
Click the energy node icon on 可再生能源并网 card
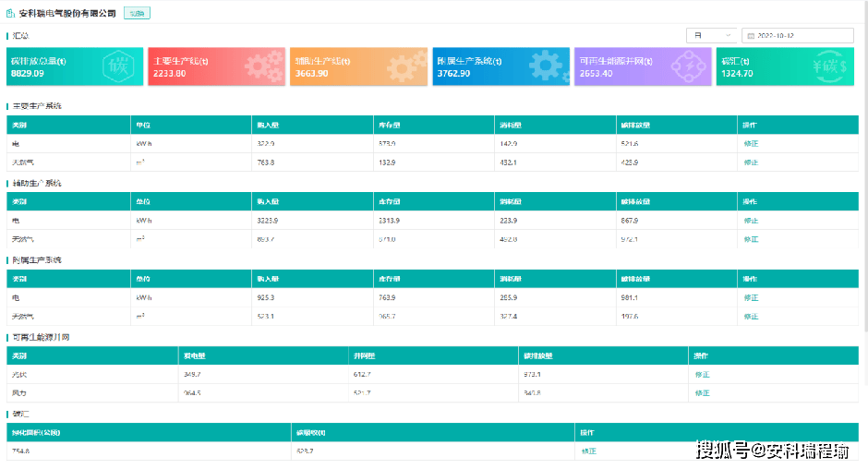689,66
